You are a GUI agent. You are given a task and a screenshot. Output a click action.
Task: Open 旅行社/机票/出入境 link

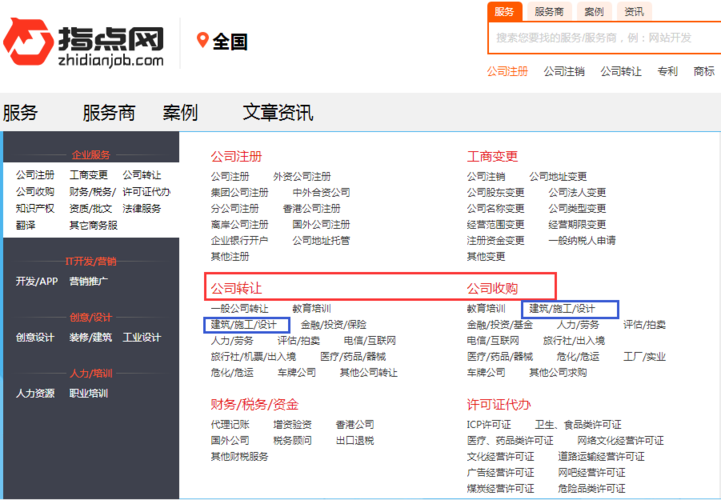tap(253, 356)
